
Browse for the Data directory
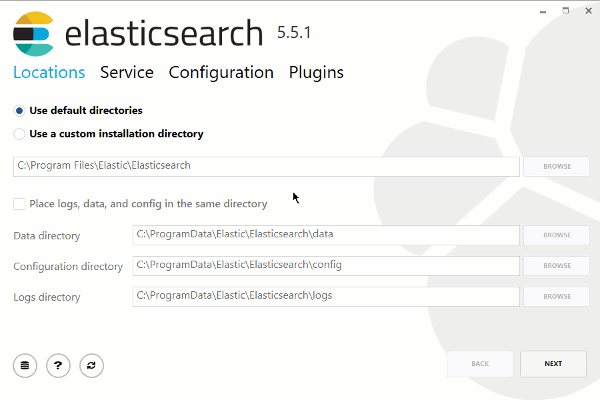[x=557, y=235]
